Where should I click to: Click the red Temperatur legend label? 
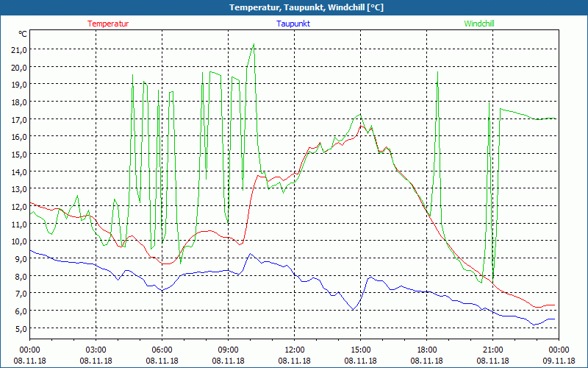108,24
